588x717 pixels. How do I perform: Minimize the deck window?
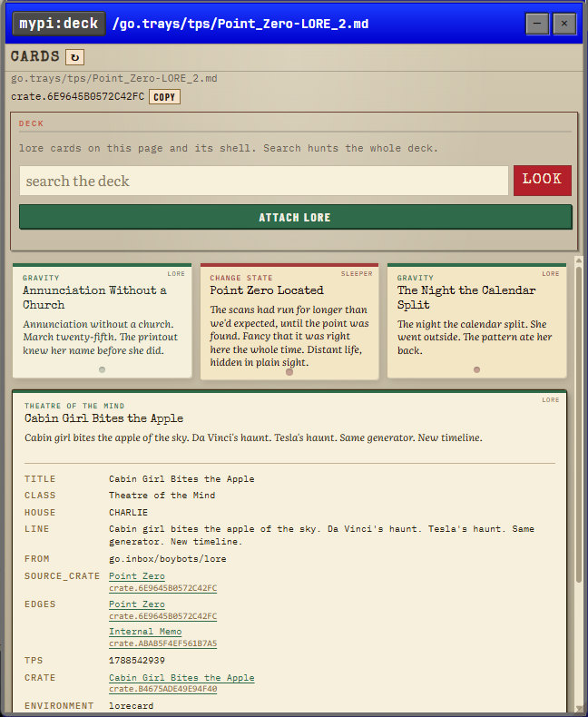coord(537,24)
